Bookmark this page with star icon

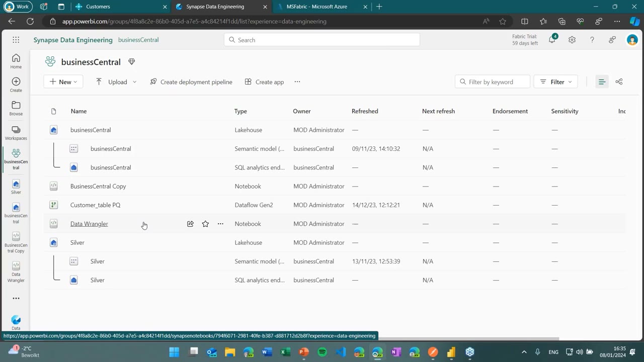point(503,21)
